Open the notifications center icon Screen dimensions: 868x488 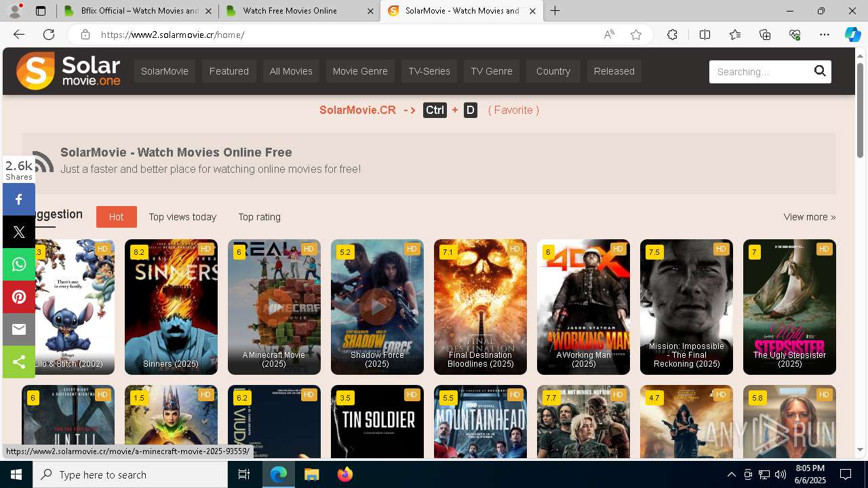(846, 474)
